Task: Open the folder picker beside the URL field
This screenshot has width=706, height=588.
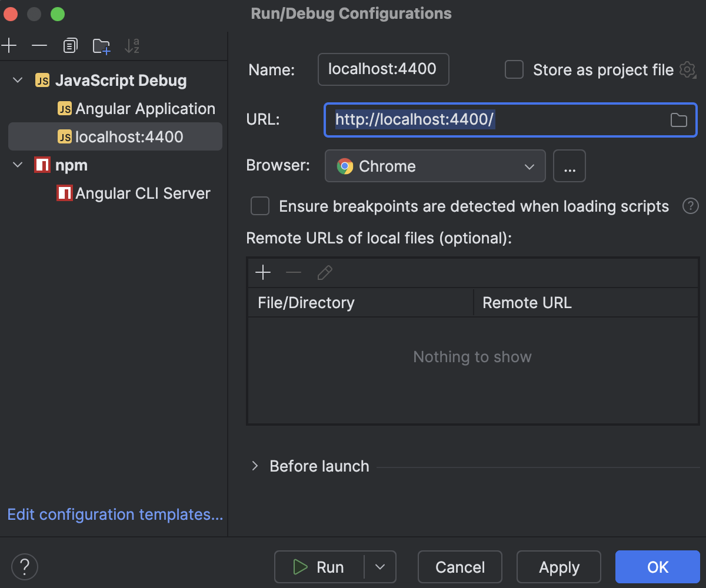Action: [x=678, y=119]
